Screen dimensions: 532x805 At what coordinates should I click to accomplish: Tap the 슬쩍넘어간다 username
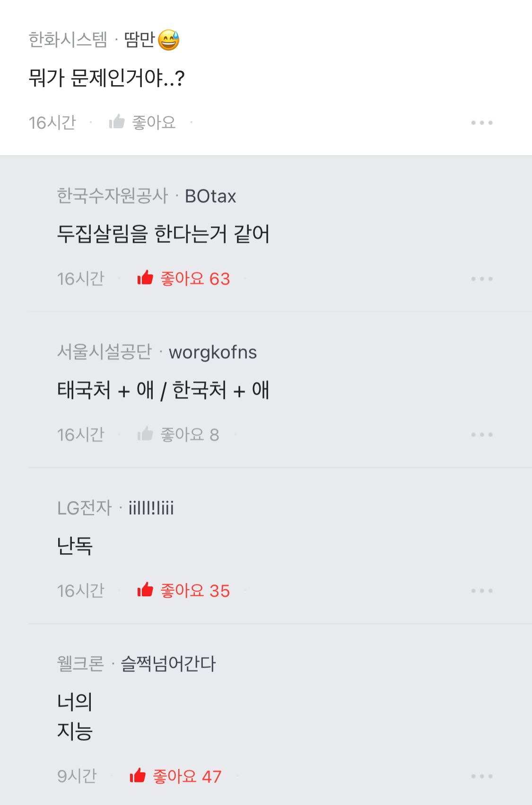click(x=168, y=663)
